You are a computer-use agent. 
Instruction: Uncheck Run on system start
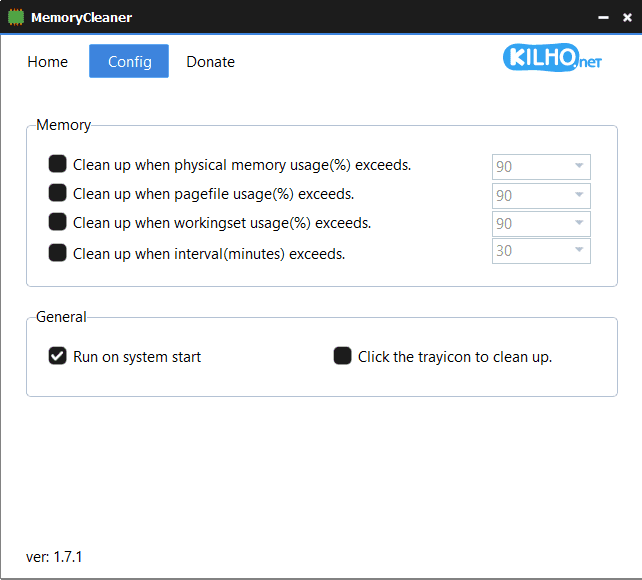click(58, 356)
